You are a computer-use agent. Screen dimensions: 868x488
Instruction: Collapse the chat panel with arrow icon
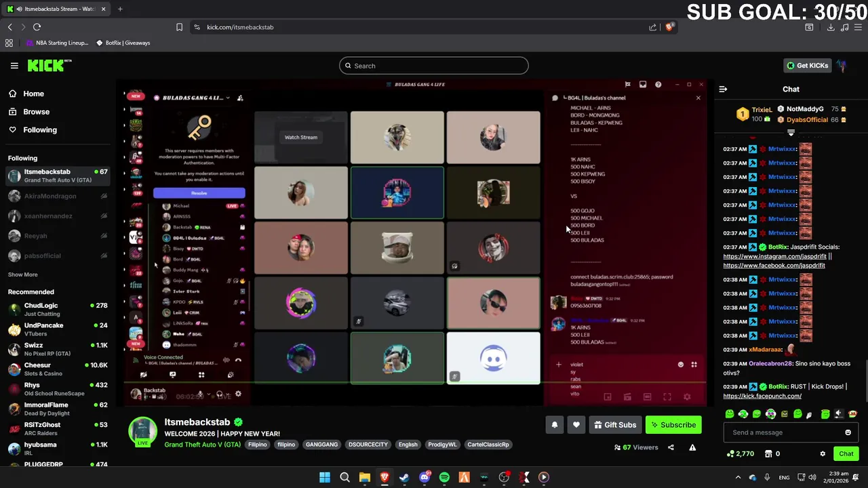click(x=723, y=89)
